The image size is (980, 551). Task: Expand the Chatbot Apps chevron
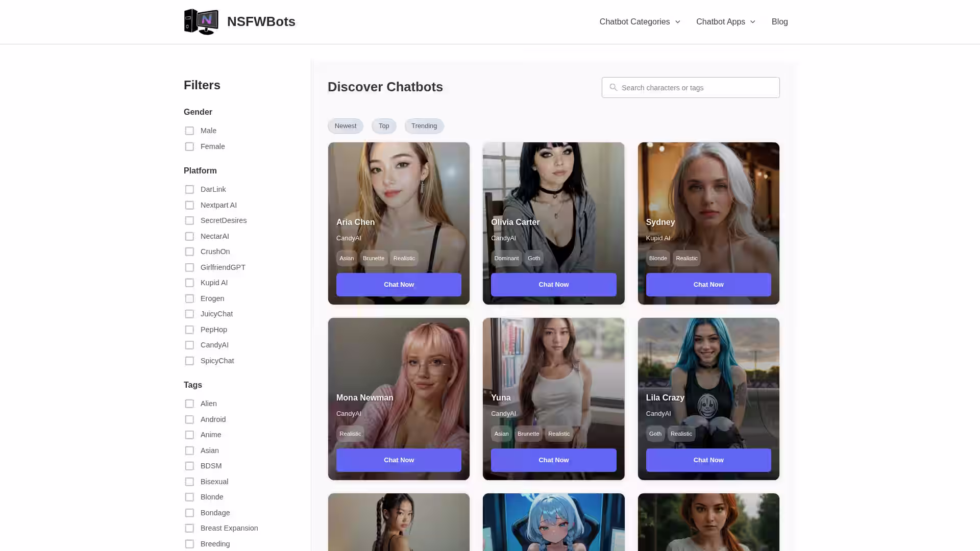point(752,22)
